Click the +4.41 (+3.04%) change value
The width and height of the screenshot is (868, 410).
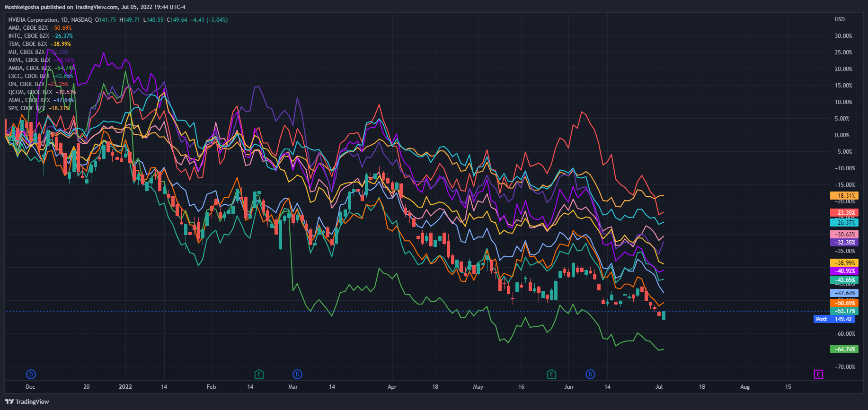point(209,20)
